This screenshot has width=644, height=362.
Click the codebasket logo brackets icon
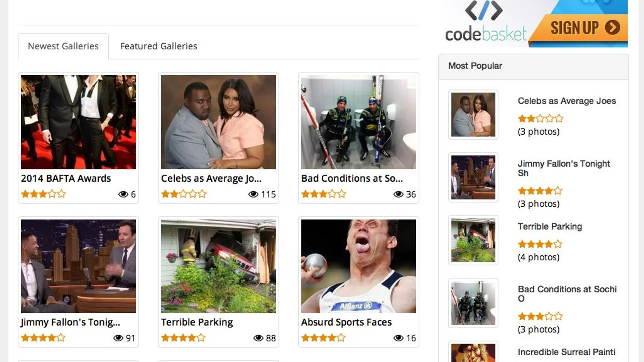click(x=484, y=11)
